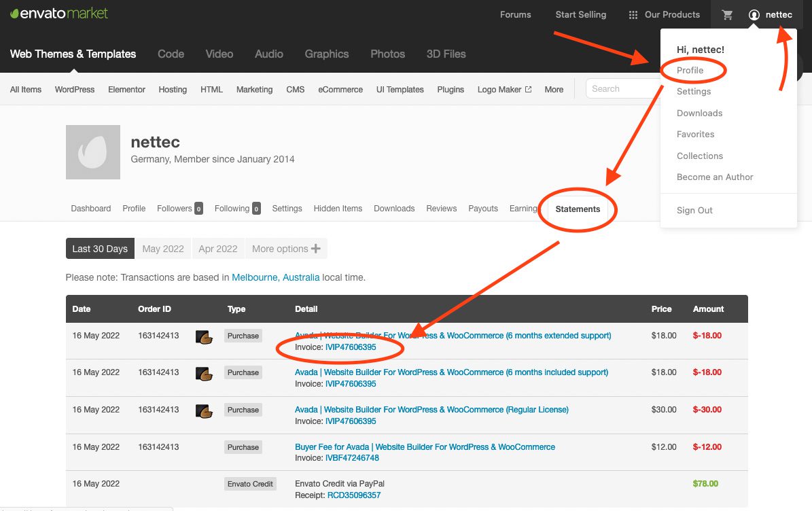The width and height of the screenshot is (812, 511).
Task: Select the Last 30 Days filter
Action: click(x=100, y=249)
